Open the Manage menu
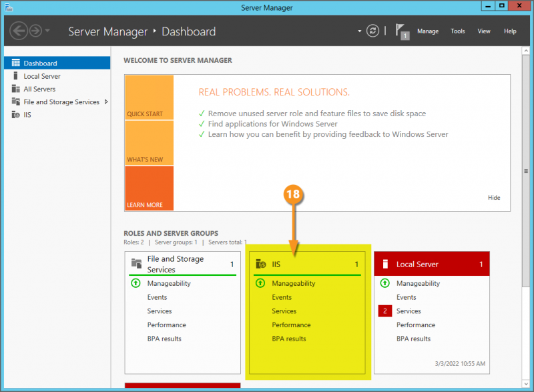The image size is (534, 392). (428, 31)
